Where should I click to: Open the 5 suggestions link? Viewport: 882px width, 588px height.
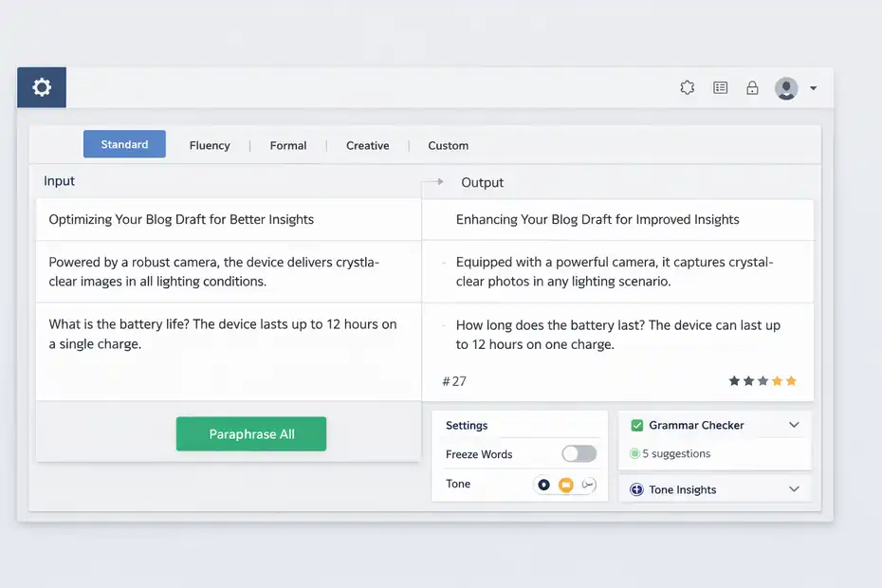pyautogui.click(x=675, y=453)
